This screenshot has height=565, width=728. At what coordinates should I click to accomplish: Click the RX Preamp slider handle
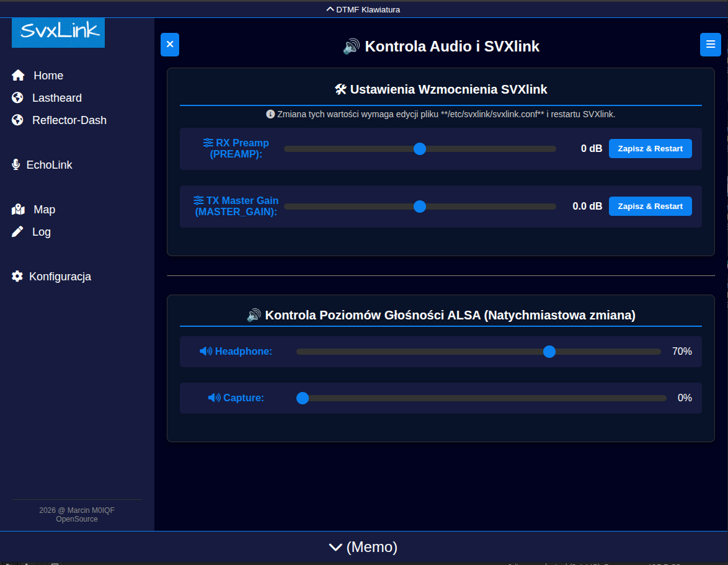(x=420, y=149)
